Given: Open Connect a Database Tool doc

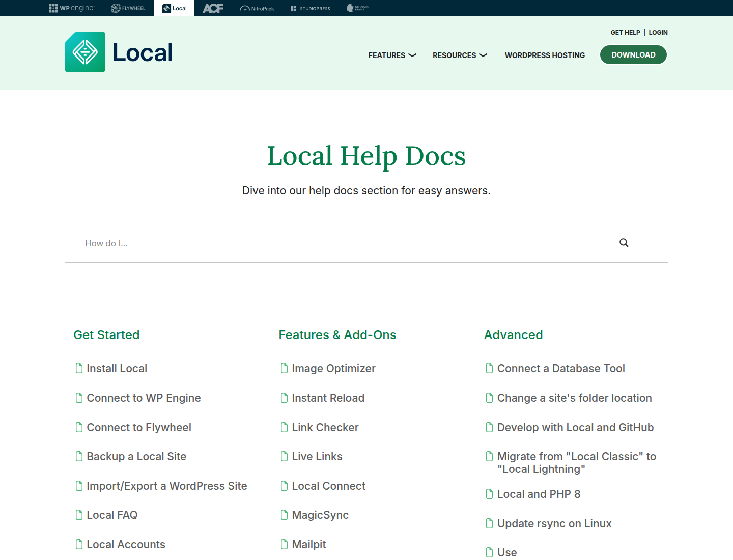Looking at the screenshot, I should pyautogui.click(x=561, y=368).
